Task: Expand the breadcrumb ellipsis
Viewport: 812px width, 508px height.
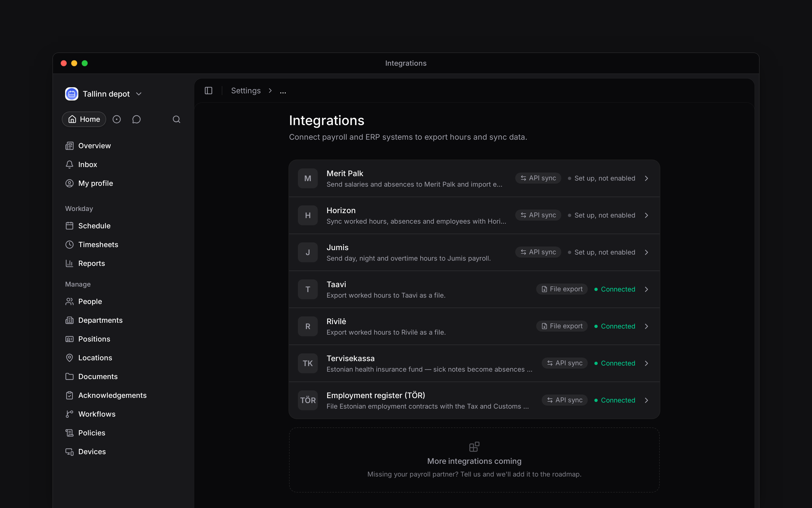Action: click(x=283, y=91)
